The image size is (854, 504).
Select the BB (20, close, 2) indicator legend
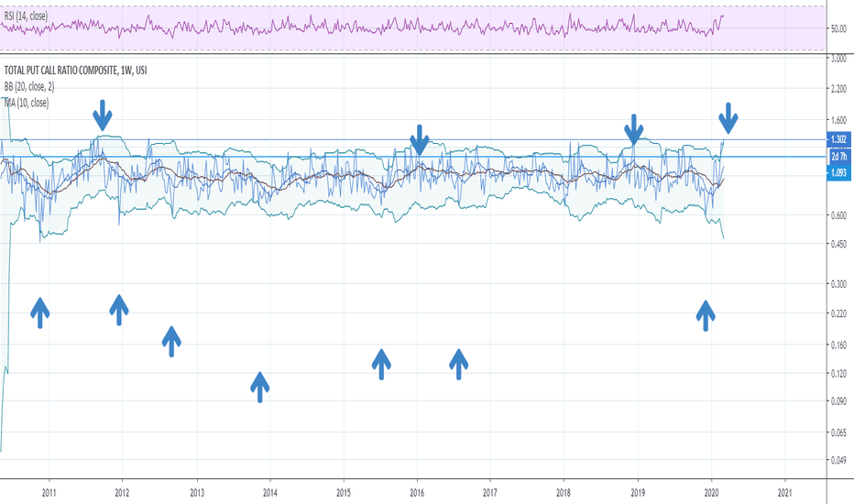pyautogui.click(x=29, y=87)
